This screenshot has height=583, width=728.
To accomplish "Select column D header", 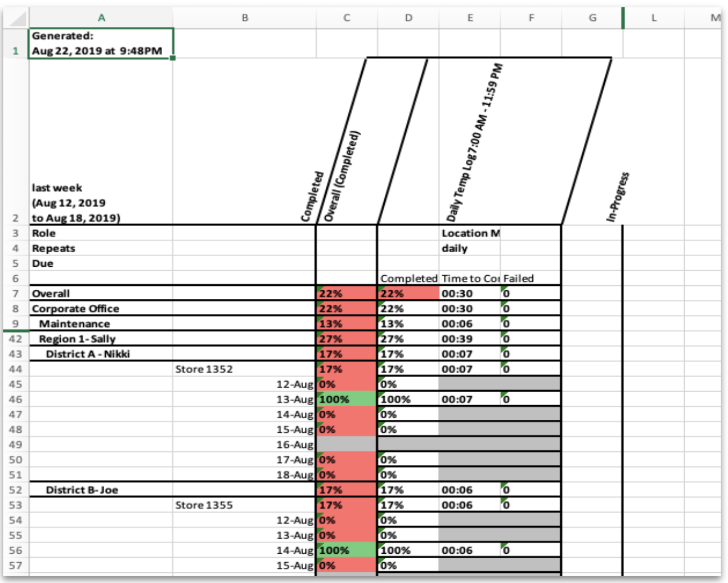I will 408,18.
